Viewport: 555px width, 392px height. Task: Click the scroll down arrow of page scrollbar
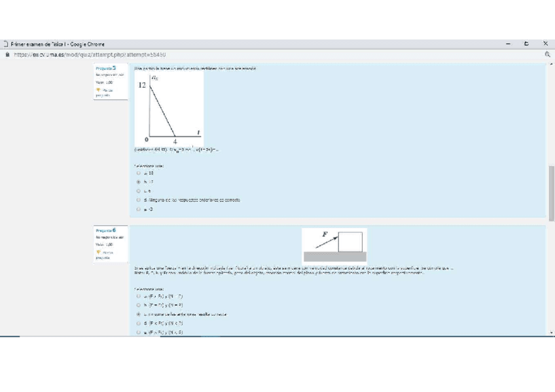pos(551,332)
